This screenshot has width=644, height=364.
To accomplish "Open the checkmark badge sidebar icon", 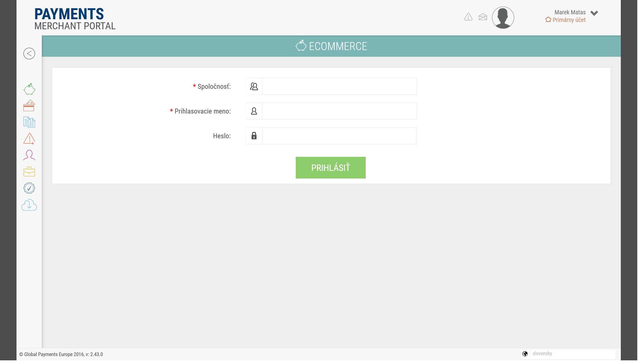I will pyautogui.click(x=29, y=188).
